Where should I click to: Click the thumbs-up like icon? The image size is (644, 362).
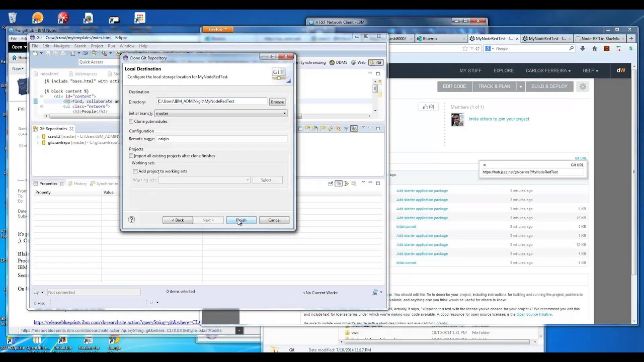[x=425, y=107]
